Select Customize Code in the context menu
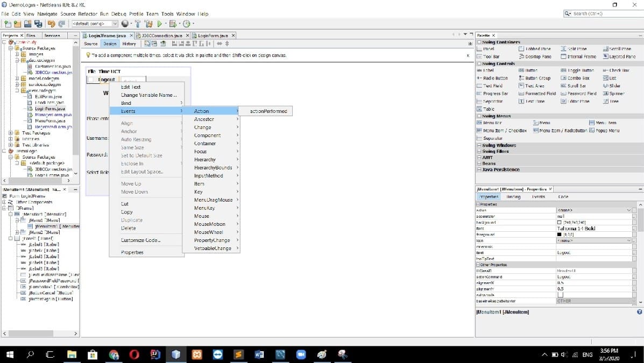644x363 pixels. 140,240
